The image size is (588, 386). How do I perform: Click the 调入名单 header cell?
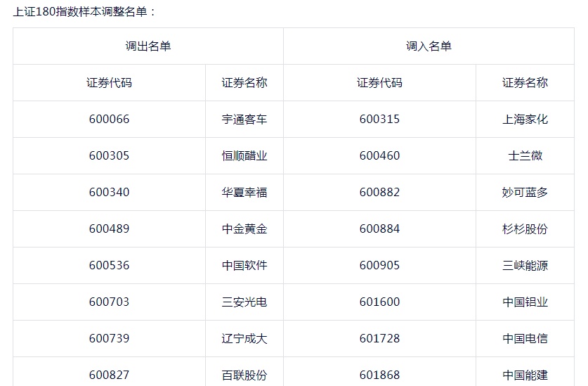pos(429,46)
